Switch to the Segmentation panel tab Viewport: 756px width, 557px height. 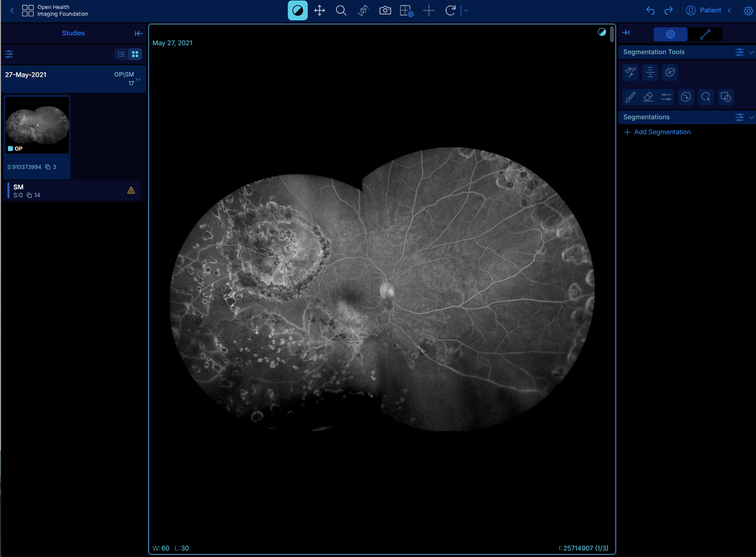[671, 34]
